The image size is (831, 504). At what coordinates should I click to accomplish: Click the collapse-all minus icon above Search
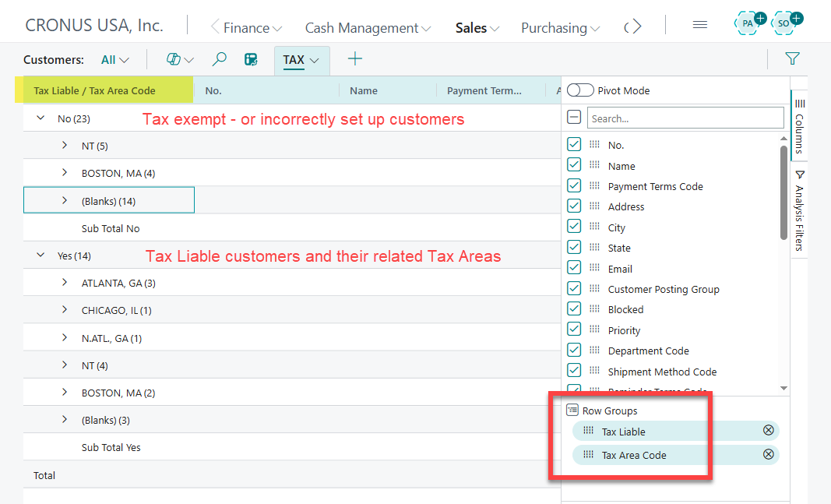[574, 117]
